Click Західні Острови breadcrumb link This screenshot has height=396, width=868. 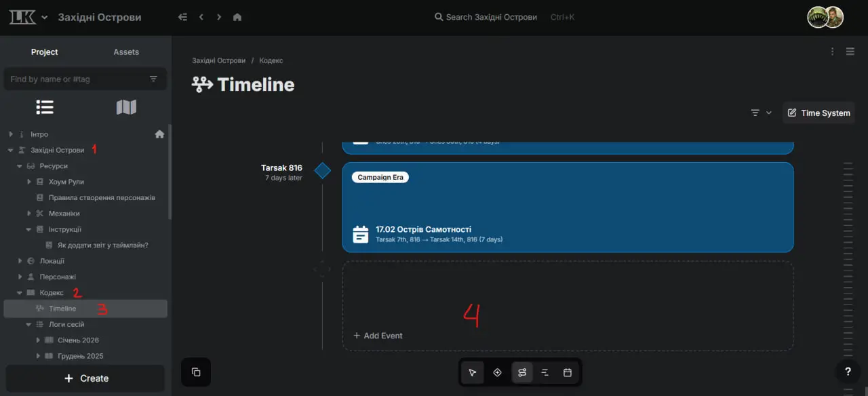(x=219, y=60)
